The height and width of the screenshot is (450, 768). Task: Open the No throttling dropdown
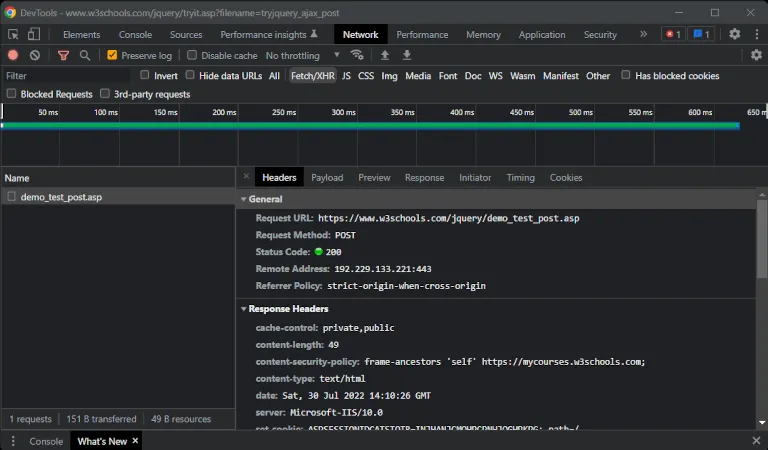(x=302, y=55)
